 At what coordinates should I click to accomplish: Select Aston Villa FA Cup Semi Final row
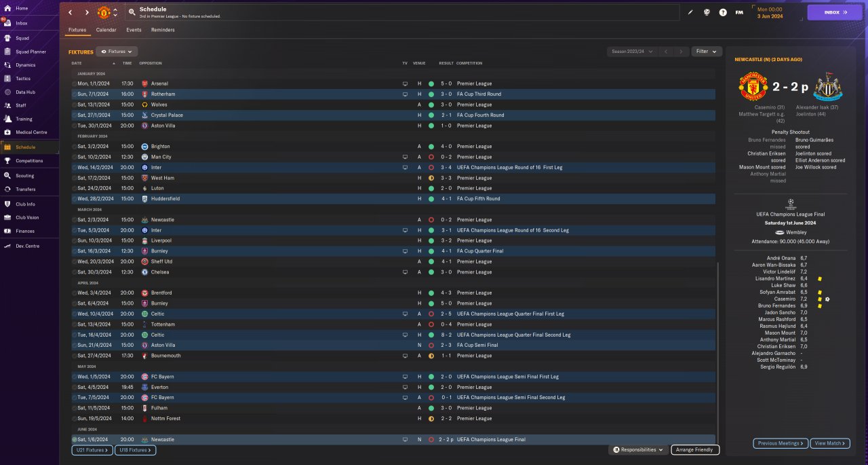pyautogui.click(x=393, y=345)
